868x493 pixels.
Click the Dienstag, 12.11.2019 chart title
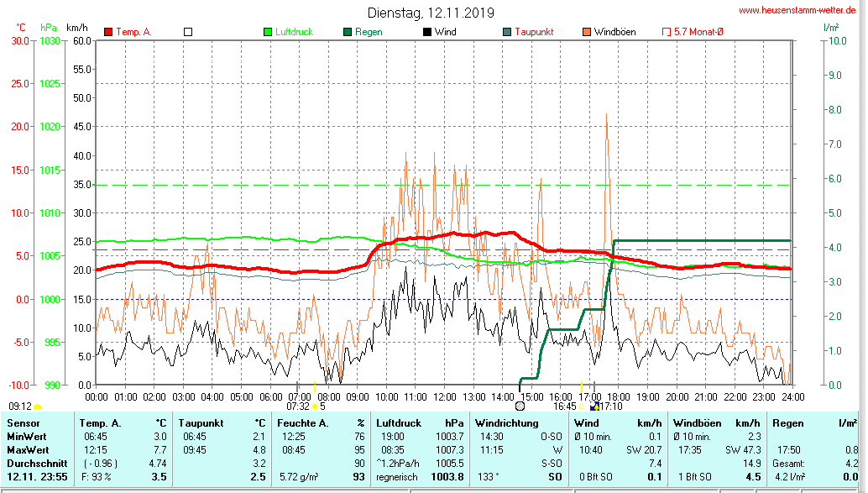(431, 13)
